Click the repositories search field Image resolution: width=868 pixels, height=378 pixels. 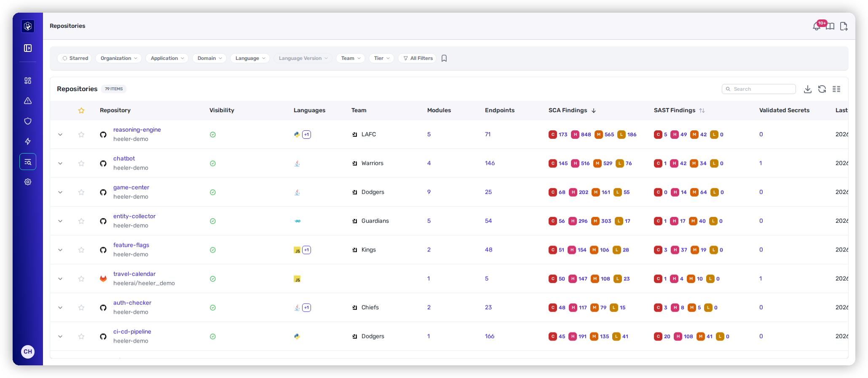(x=759, y=89)
